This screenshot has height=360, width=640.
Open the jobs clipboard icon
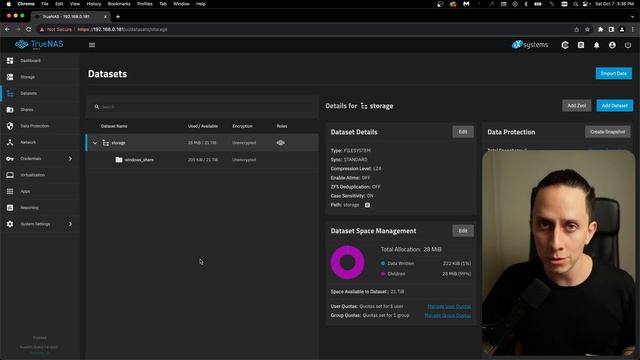coord(581,45)
